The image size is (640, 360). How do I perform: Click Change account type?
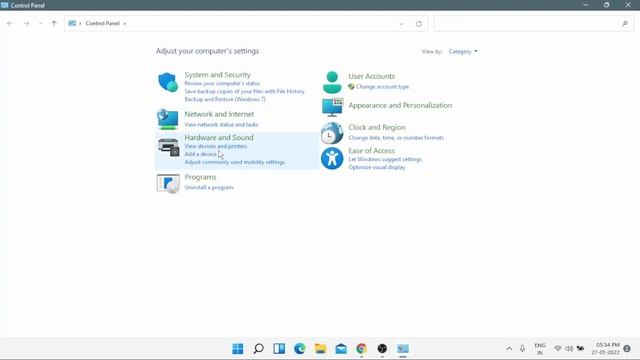tap(382, 87)
